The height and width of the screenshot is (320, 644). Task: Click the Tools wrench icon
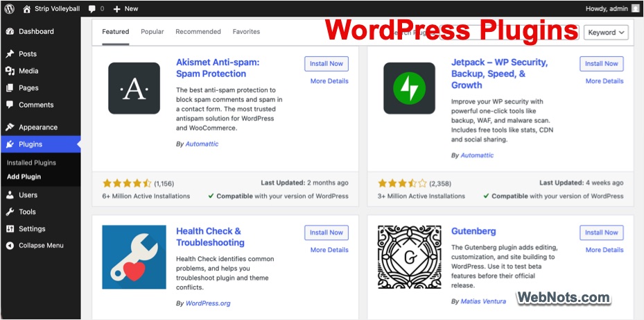pos(10,212)
